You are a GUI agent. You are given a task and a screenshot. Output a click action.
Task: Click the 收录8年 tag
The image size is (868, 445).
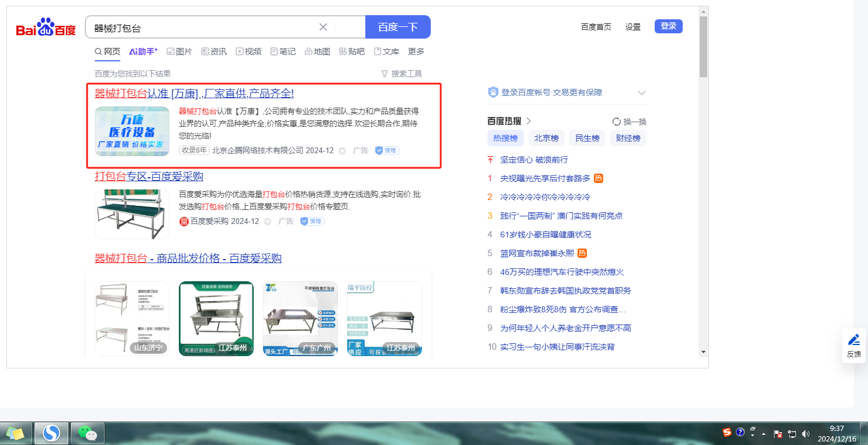pyautogui.click(x=194, y=150)
